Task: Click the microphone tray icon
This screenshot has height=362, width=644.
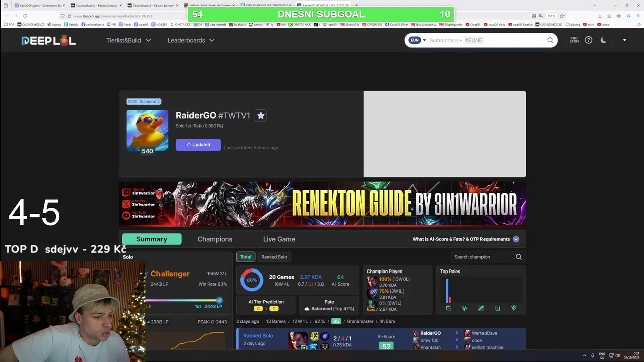Action: (593, 355)
